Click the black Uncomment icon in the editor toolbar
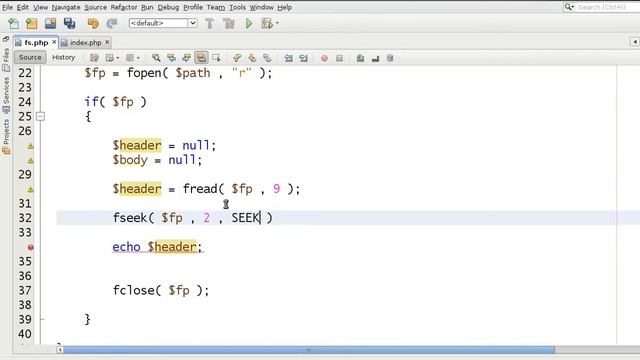Viewport: 640px width, 360px height. (375, 58)
